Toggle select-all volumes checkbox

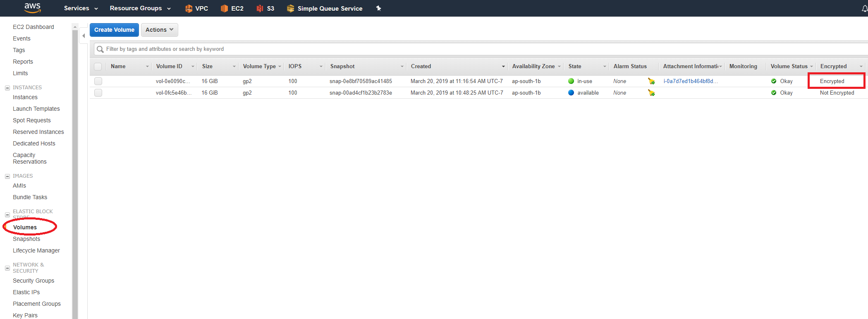click(98, 67)
